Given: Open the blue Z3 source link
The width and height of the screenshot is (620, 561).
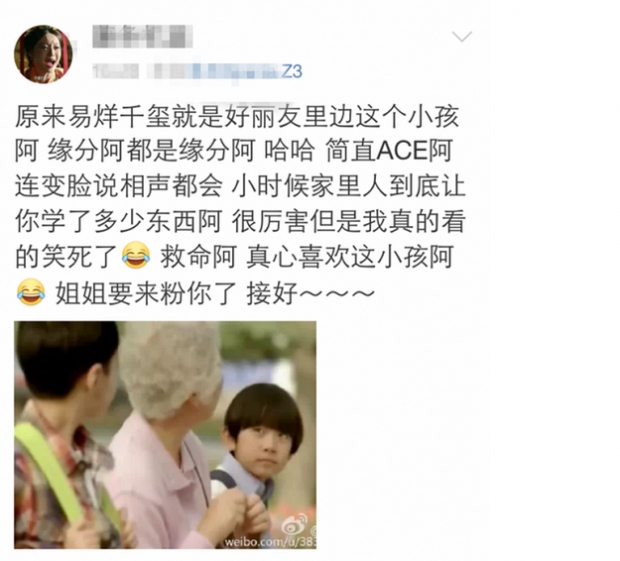Looking at the screenshot, I should point(292,71).
